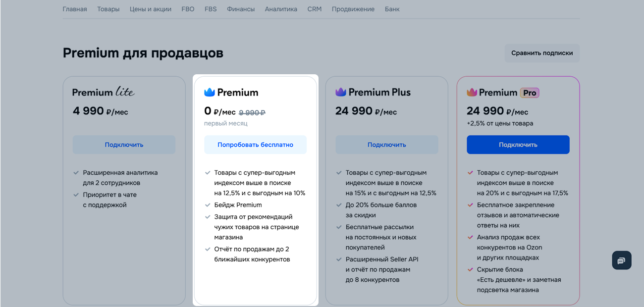Click checkmark beside Приоритет в чате

click(76, 195)
